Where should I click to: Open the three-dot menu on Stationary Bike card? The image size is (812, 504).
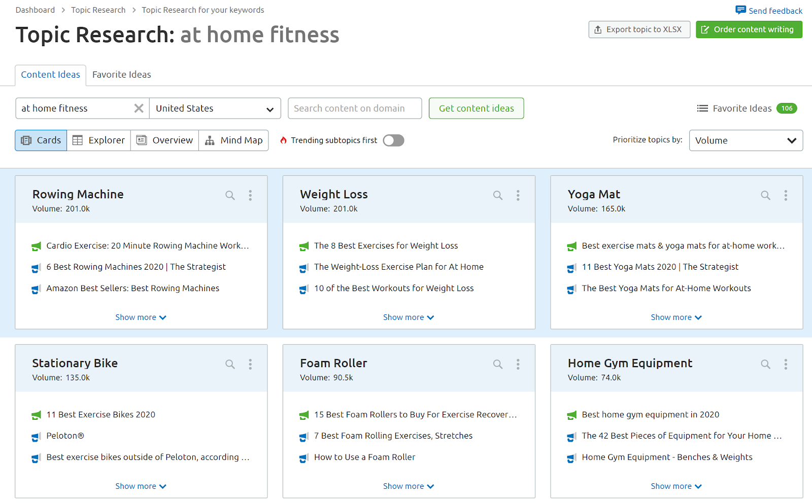tap(250, 364)
